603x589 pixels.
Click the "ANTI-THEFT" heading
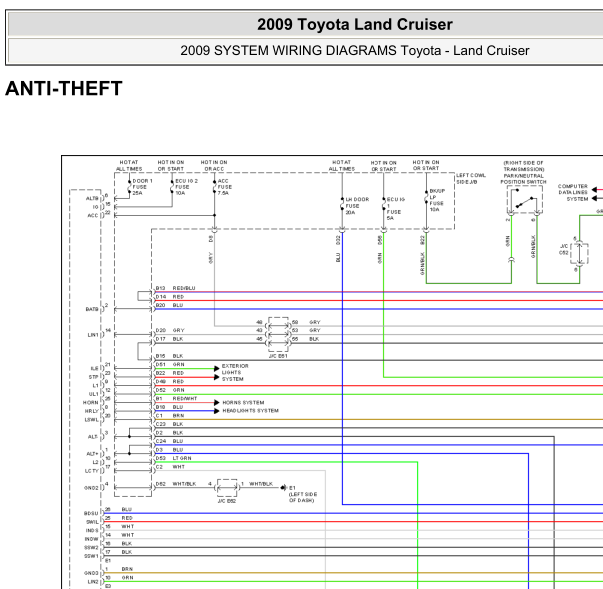click(64, 88)
